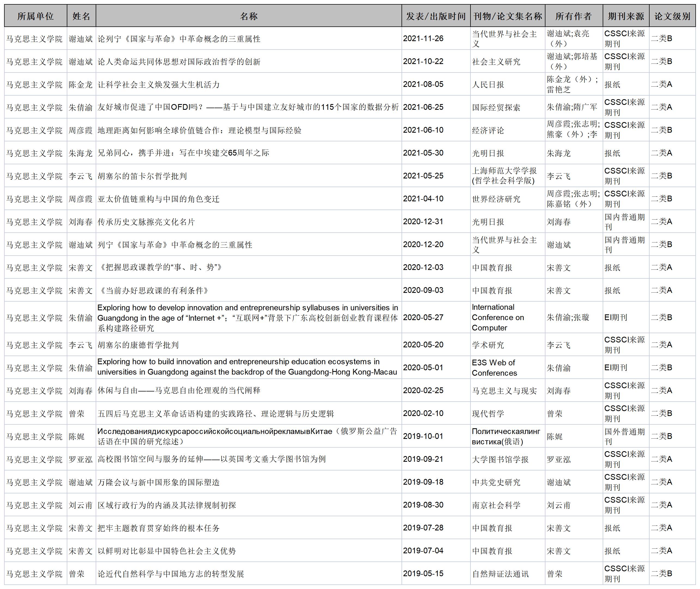The image size is (700, 589).
Task: Select the date cell 2019-05-15
Action: (423, 574)
